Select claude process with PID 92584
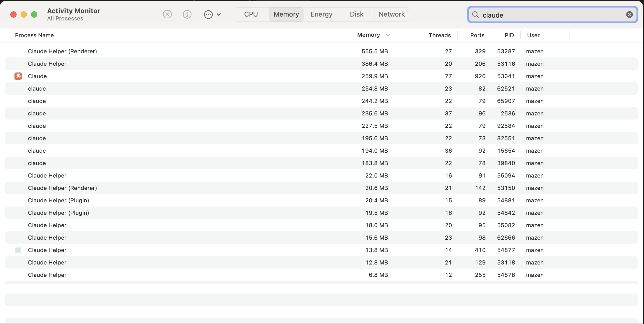The image size is (644, 324). (x=321, y=126)
